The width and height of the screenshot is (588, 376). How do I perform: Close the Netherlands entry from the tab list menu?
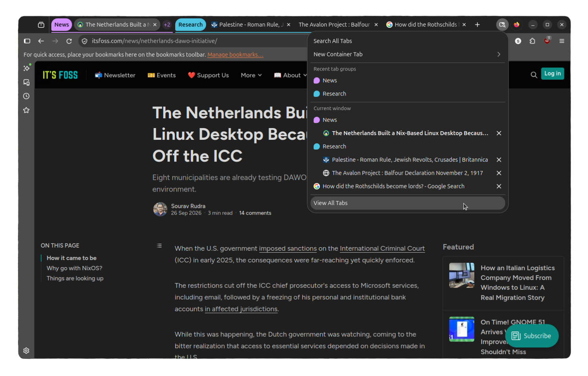click(499, 134)
